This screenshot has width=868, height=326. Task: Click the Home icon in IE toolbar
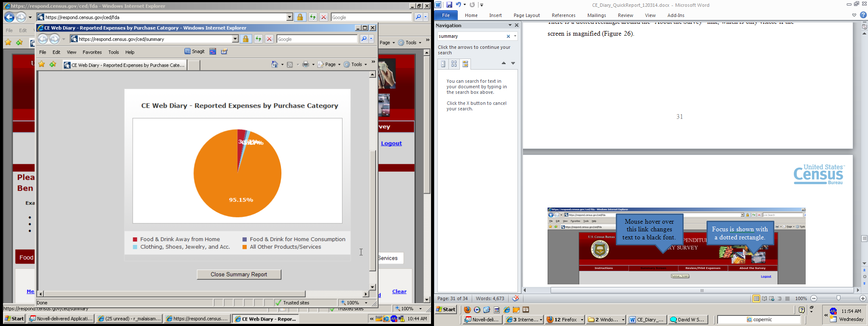click(275, 65)
